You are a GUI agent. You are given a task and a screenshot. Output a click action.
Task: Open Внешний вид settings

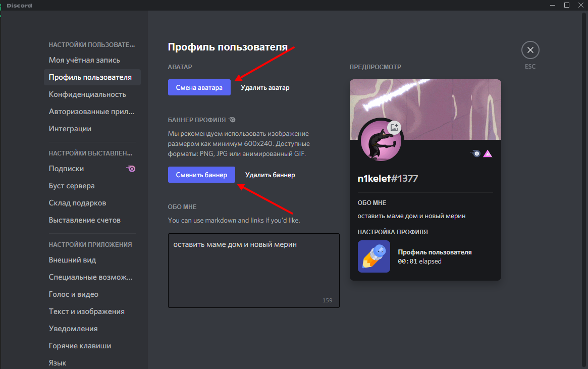92,260
